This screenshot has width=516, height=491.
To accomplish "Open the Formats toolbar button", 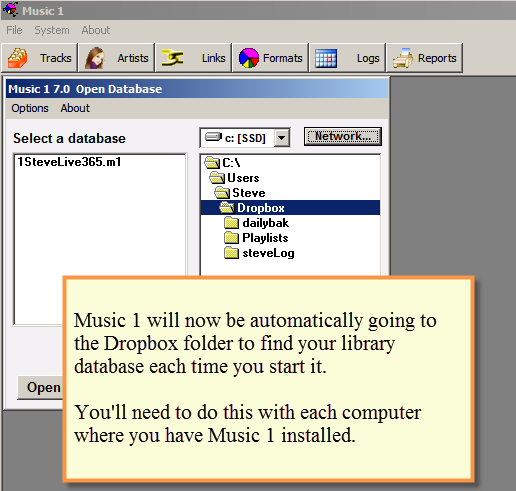I will (x=270, y=58).
